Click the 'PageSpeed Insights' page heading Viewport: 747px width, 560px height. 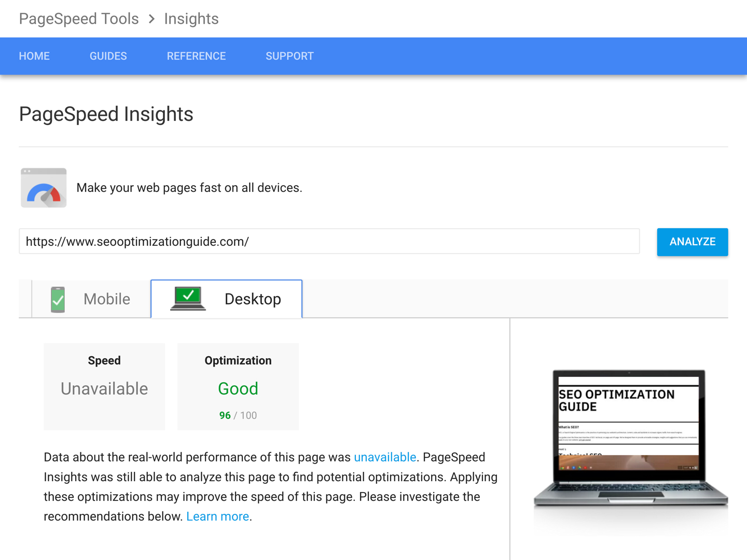(x=106, y=114)
